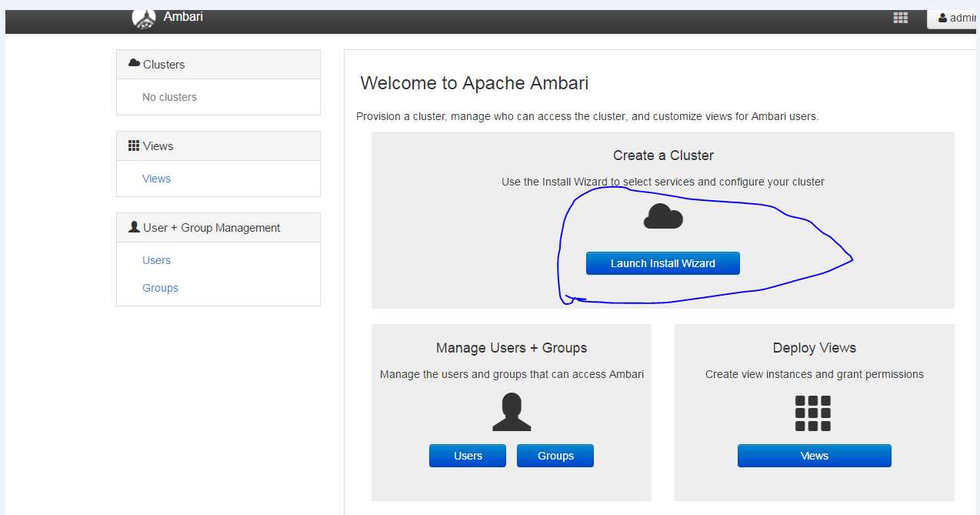Click the blue Groups button
Viewport: 980px width, 515px height.
pyautogui.click(x=555, y=456)
